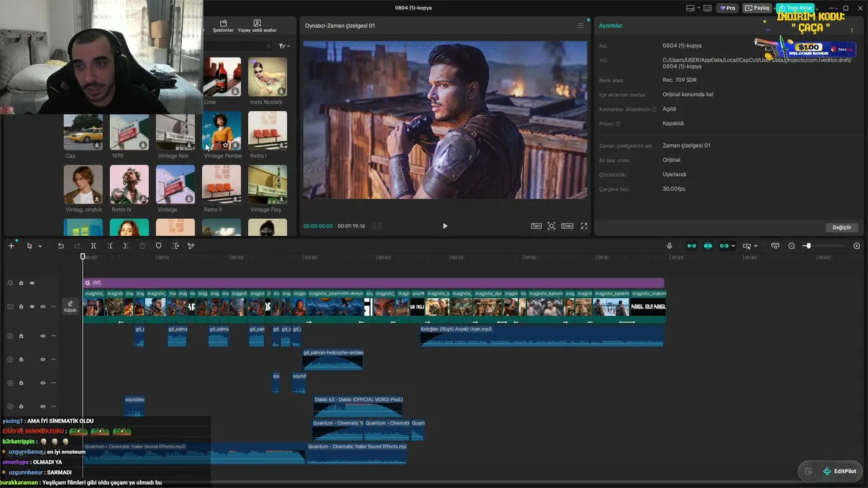Viewport: 868px width, 488px height.
Task: Select the Insta Nostalji filter thumbnail
Action: click(267, 77)
